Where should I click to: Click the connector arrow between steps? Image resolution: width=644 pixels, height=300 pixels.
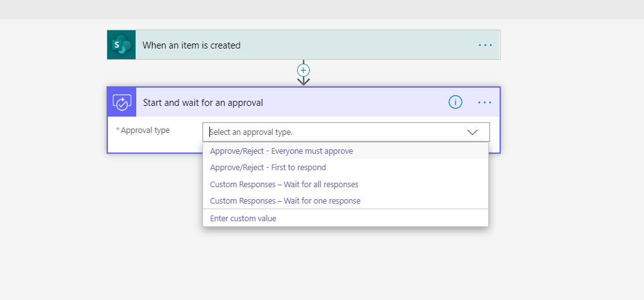pyautogui.click(x=303, y=81)
